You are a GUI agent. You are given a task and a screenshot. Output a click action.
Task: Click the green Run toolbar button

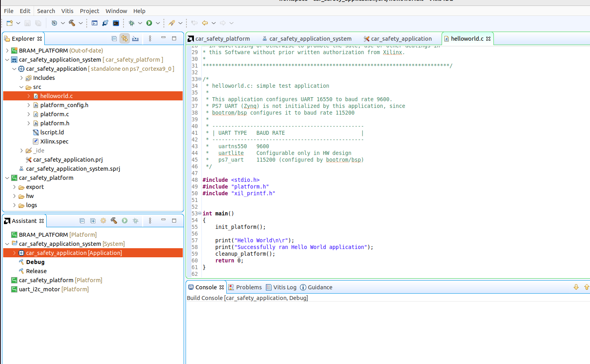coord(149,23)
